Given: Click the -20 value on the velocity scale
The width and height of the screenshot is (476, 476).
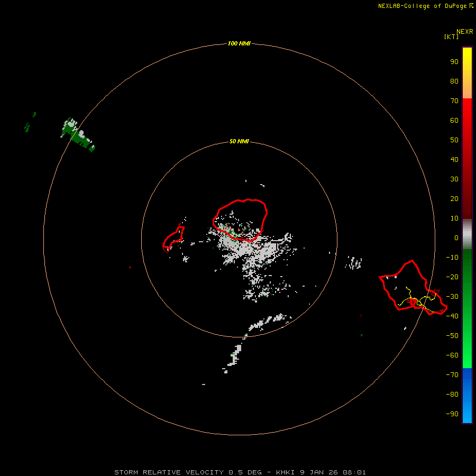Looking at the screenshot, I should tap(452, 277).
